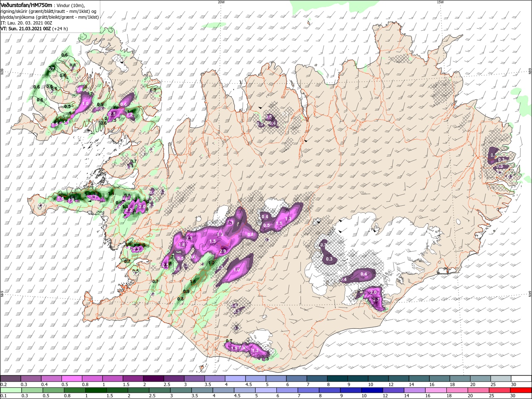
Task: Click the 2.7 precipitation value in the southeast
Action: (x=377, y=300)
